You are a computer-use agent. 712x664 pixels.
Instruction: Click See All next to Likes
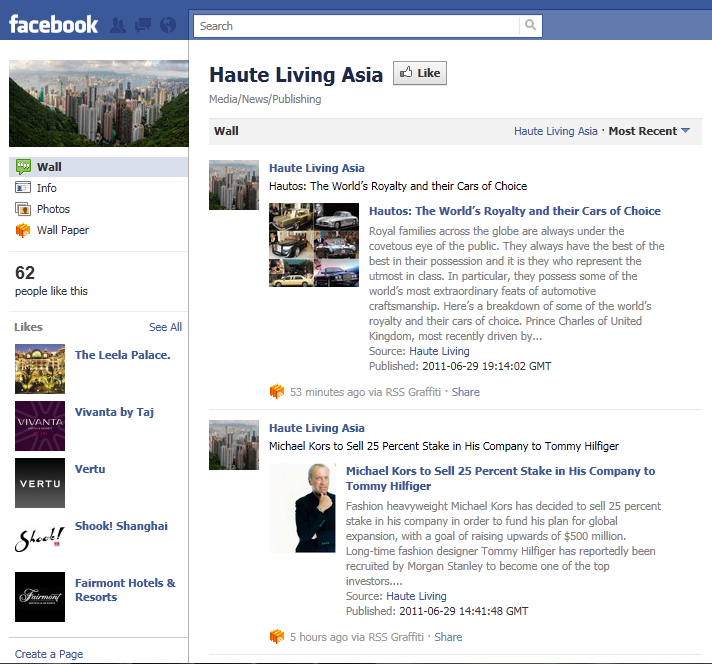click(165, 327)
